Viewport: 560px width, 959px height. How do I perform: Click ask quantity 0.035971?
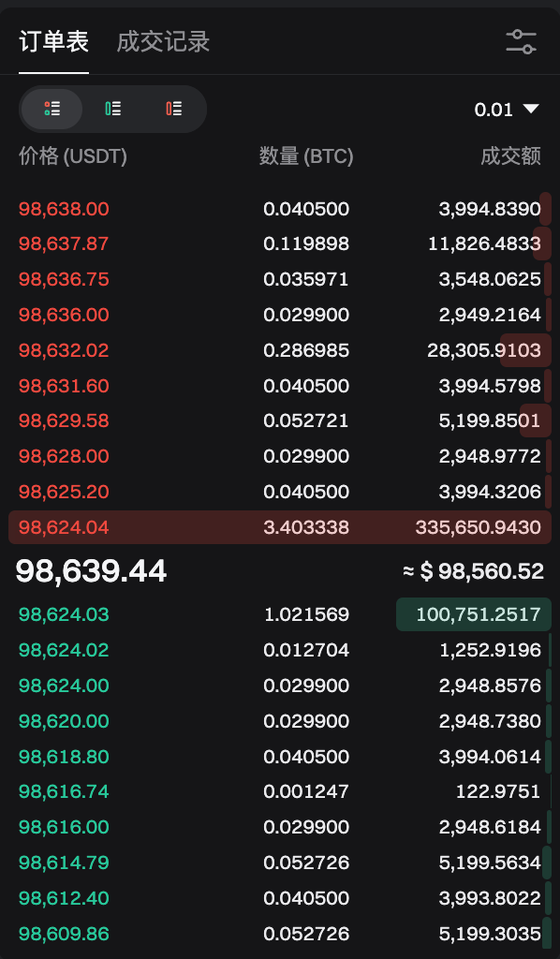[x=306, y=279]
